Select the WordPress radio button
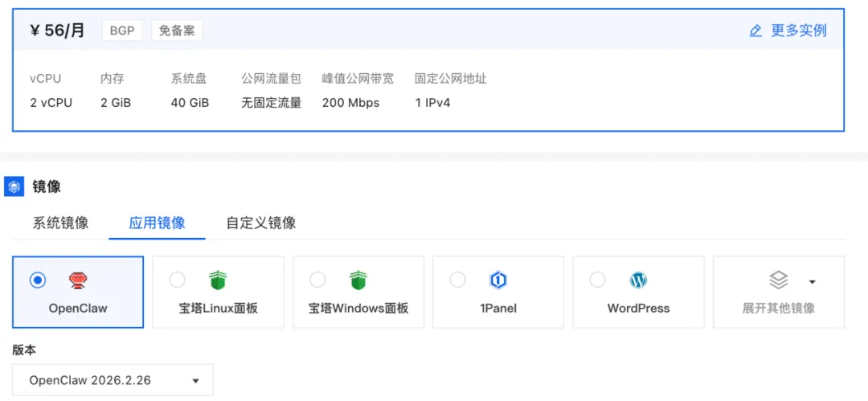Viewport: 868px width, 401px height. pos(597,280)
